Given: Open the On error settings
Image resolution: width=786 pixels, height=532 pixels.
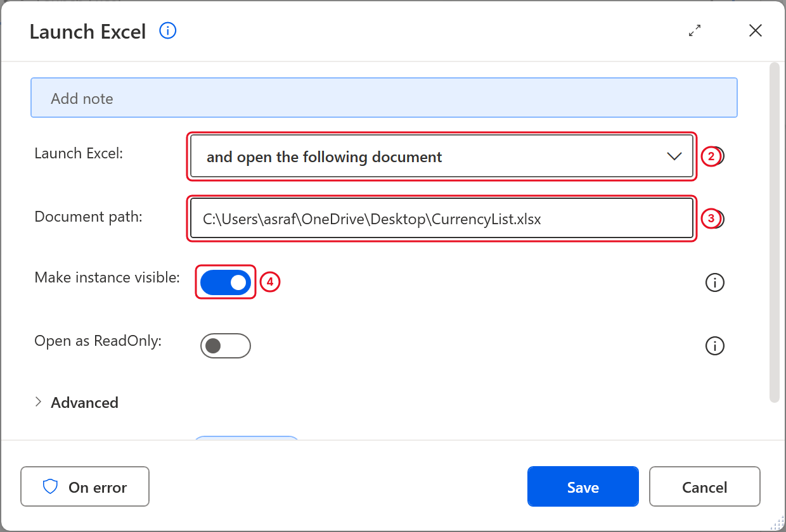Looking at the screenshot, I should pyautogui.click(x=85, y=486).
